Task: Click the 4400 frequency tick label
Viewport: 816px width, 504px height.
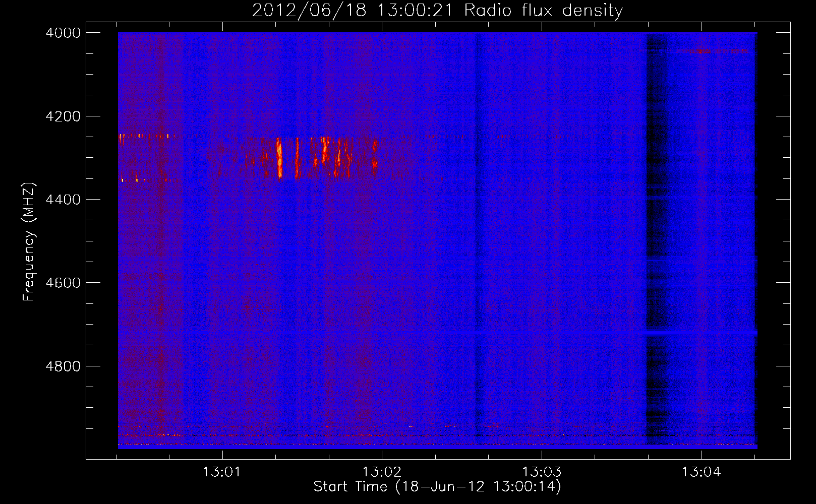Action: click(63, 200)
